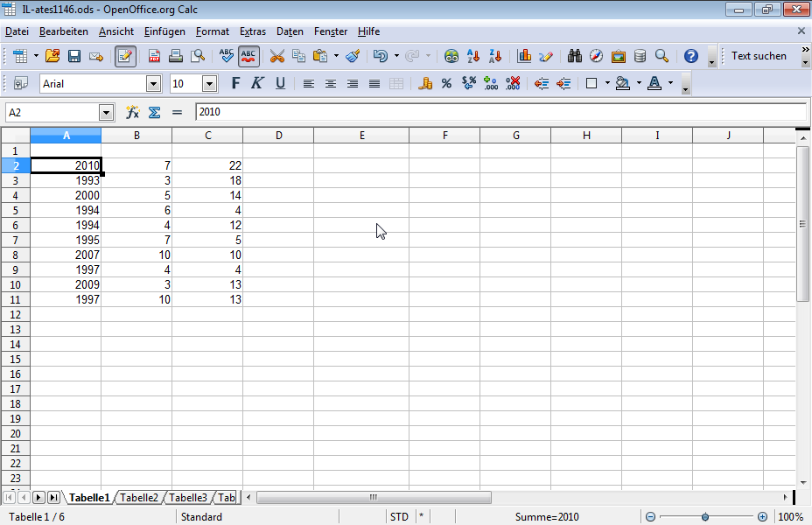Screen dimensions: 812x525
Task: Save the document with the floppy icon
Action: [x=74, y=56]
